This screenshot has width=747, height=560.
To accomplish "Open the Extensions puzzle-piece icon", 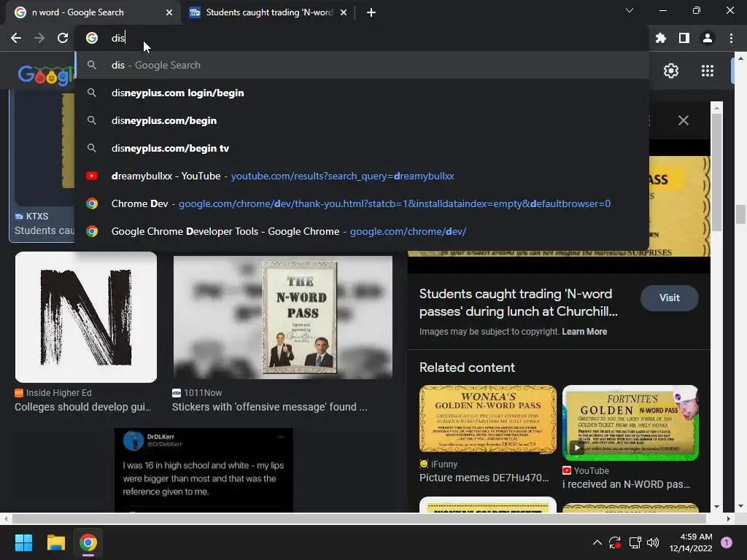I will 661,38.
